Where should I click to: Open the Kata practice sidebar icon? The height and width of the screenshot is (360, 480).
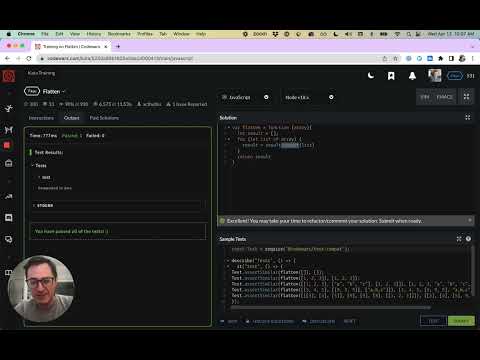tap(9, 108)
